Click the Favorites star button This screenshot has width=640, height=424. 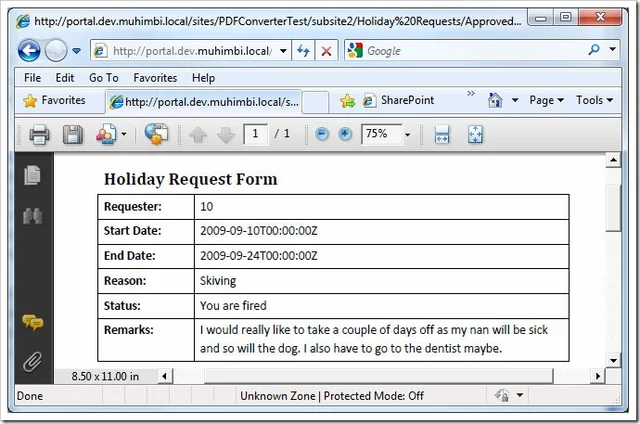click(x=54, y=100)
